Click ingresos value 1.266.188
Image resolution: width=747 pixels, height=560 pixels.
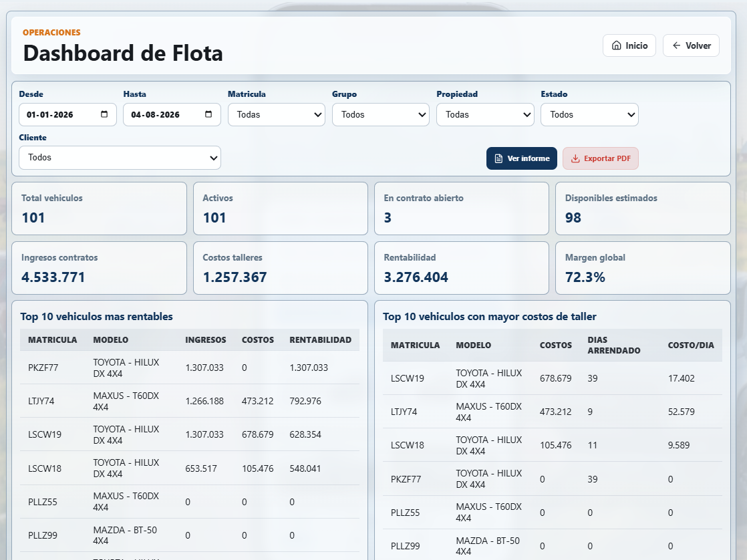(x=204, y=401)
